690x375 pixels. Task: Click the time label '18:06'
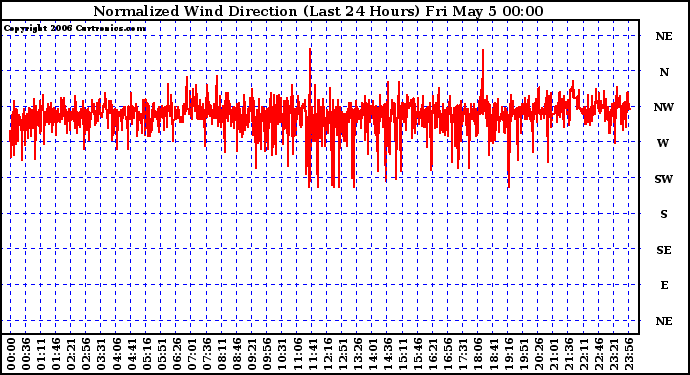click(x=477, y=354)
